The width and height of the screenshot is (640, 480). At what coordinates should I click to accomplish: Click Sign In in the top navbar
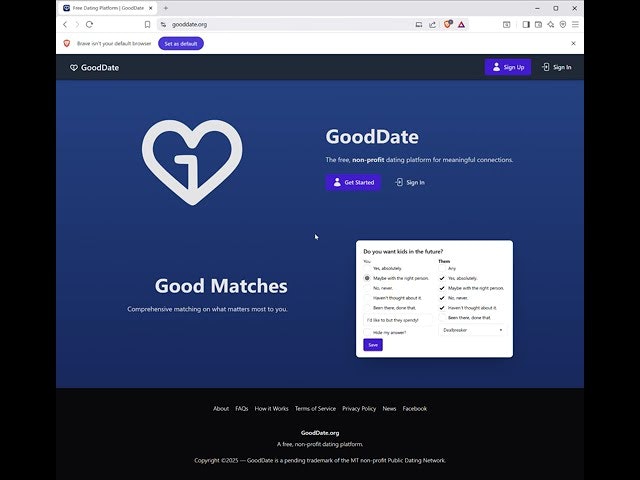[557, 67]
